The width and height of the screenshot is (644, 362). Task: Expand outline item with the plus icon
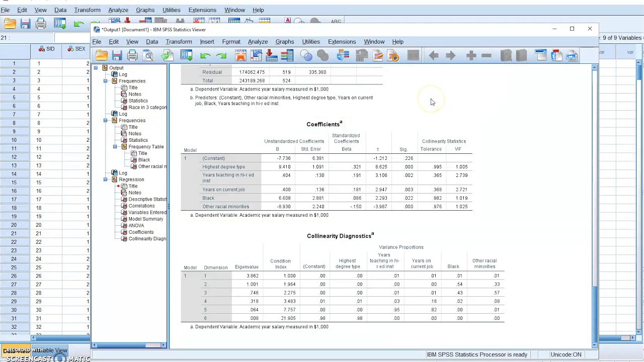click(471, 56)
